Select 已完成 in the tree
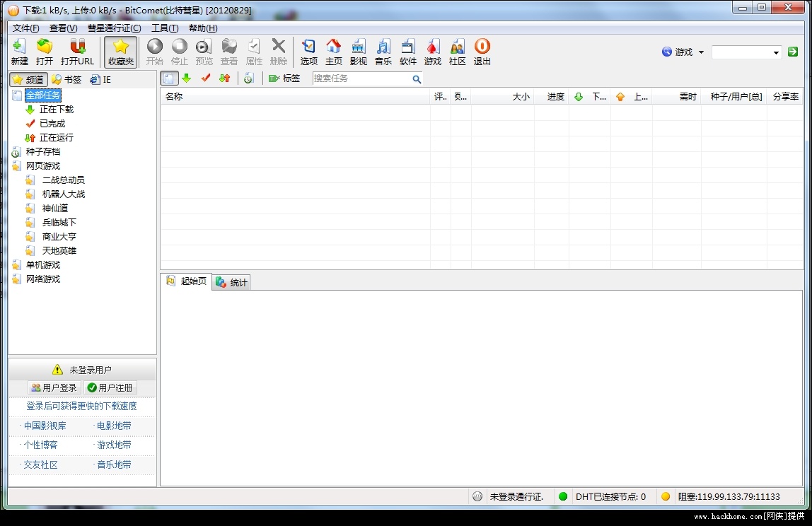The image size is (812, 526). coord(52,123)
